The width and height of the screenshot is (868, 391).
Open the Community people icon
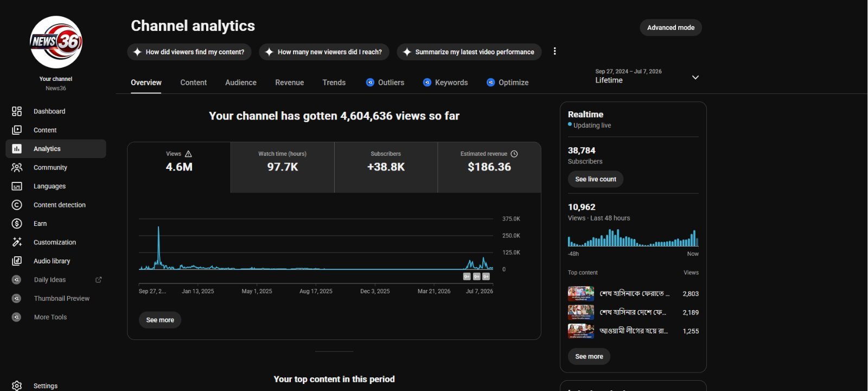[17, 167]
